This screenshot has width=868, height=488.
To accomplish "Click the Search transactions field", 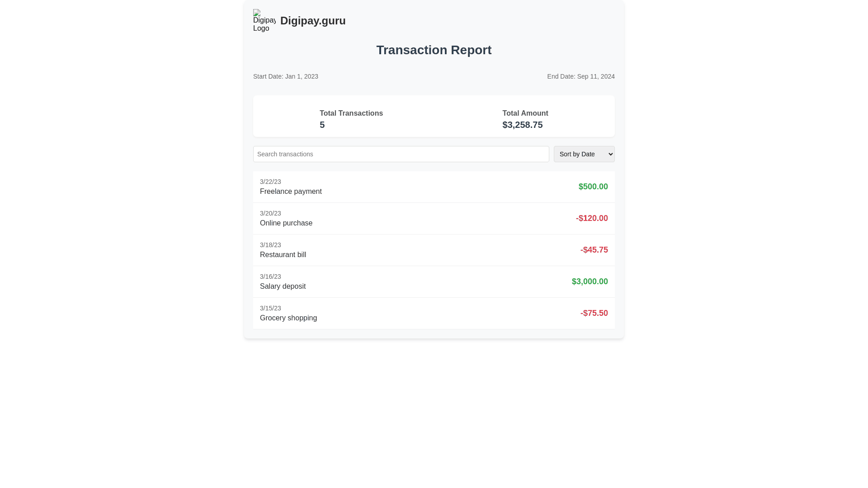I will coord(401,154).
